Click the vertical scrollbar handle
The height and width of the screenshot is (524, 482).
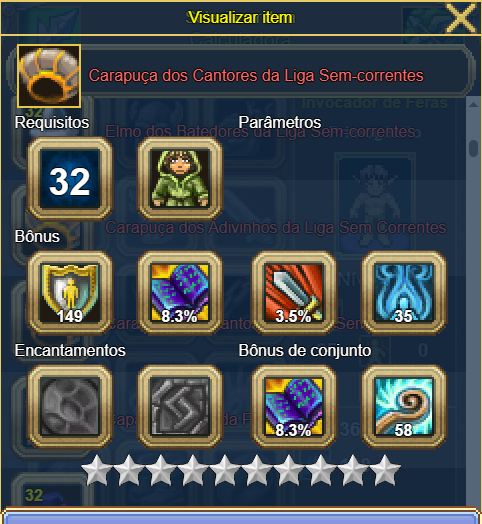(x=473, y=148)
